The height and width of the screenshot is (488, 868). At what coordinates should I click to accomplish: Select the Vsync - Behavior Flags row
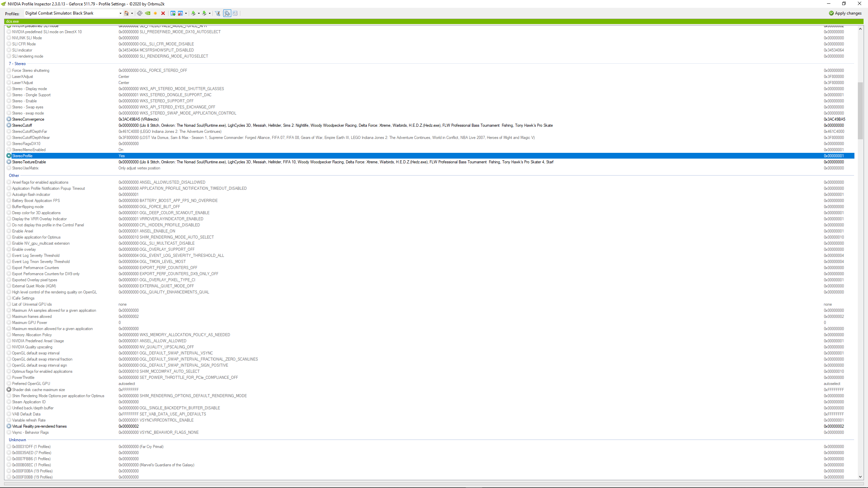[x=430, y=432]
